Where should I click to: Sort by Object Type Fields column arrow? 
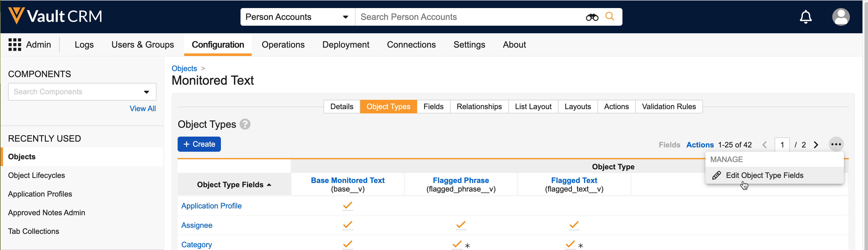(x=269, y=184)
